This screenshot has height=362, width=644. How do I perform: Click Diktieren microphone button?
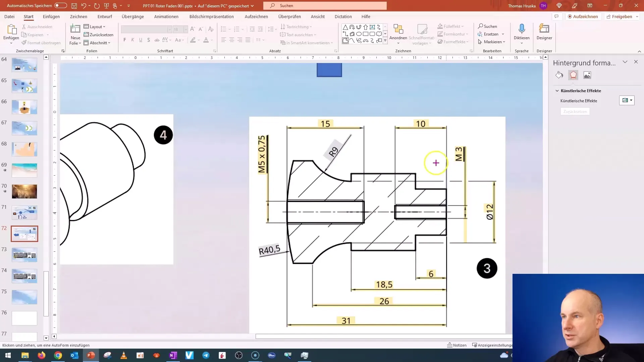tap(522, 32)
